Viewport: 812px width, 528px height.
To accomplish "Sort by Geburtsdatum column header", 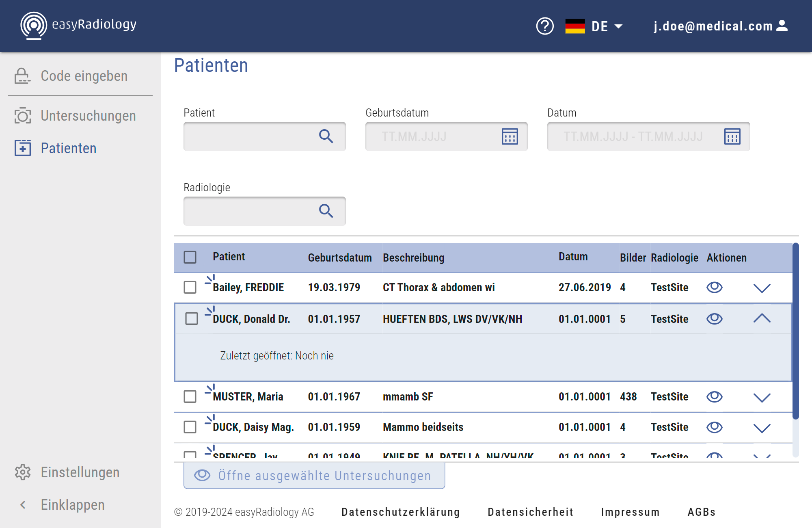I will (340, 258).
